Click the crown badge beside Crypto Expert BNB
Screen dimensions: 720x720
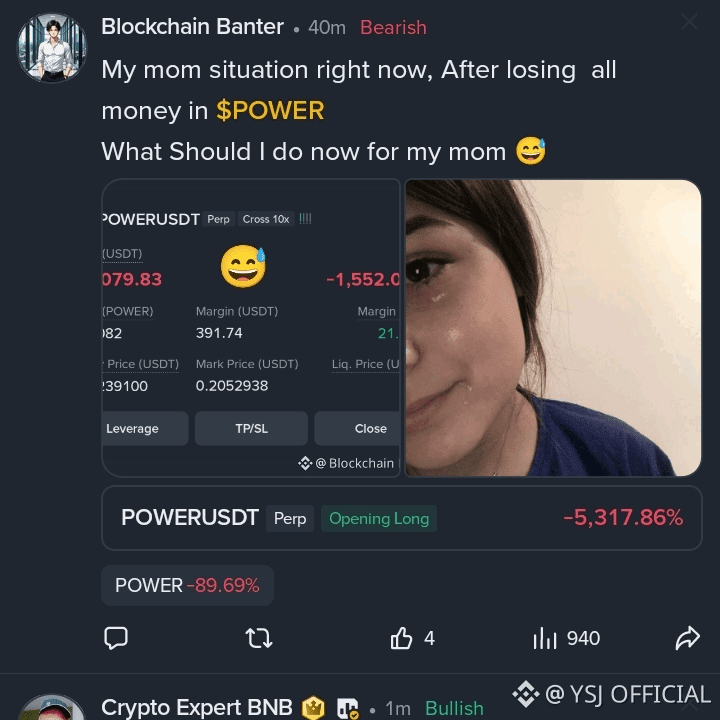(313, 708)
